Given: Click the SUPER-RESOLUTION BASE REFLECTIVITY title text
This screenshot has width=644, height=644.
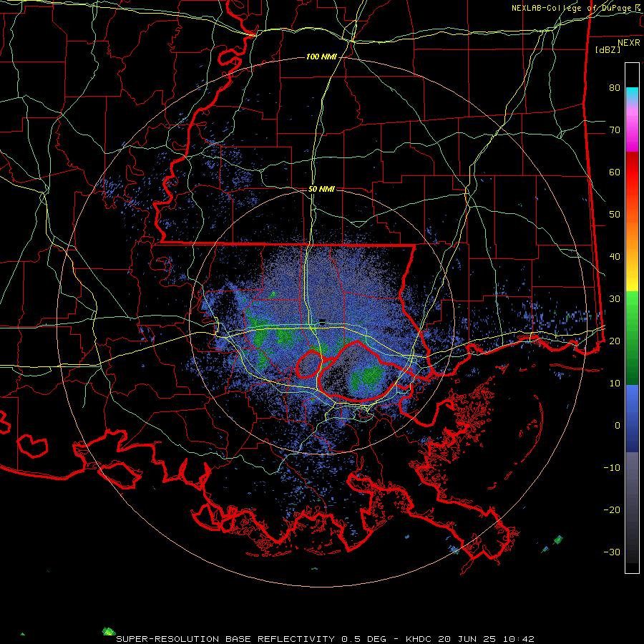Looking at the screenshot, I should [225, 639].
